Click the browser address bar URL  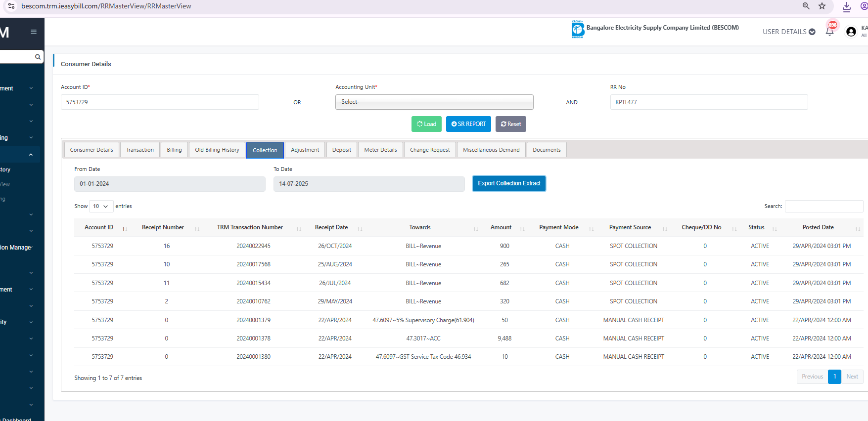pyautogui.click(x=106, y=6)
